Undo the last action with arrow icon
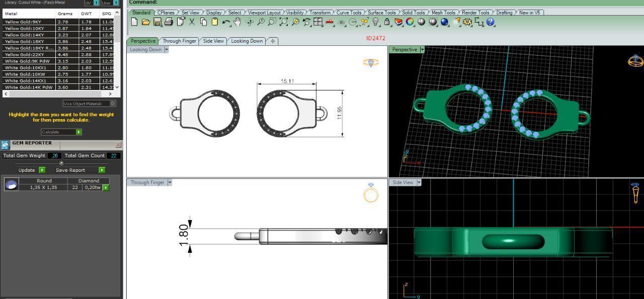The width and height of the screenshot is (644, 299). tap(226, 22)
